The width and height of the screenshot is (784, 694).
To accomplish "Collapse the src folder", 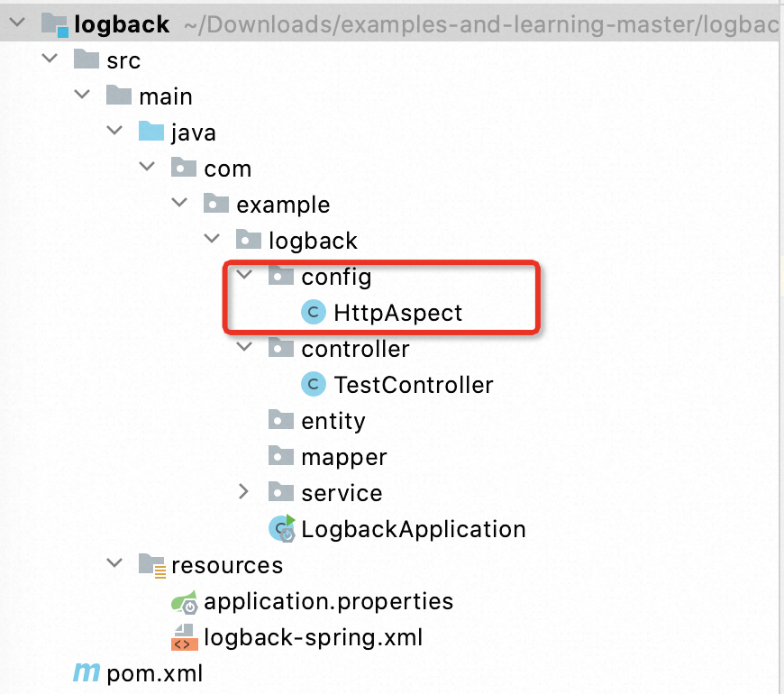I will pyautogui.click(x=50, y=60).
